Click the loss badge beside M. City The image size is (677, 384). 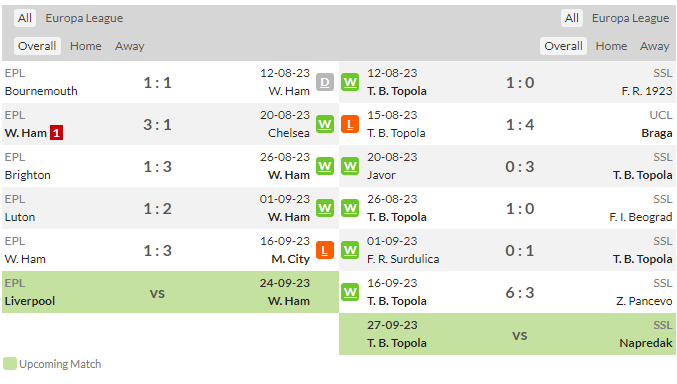click(325, 250)
